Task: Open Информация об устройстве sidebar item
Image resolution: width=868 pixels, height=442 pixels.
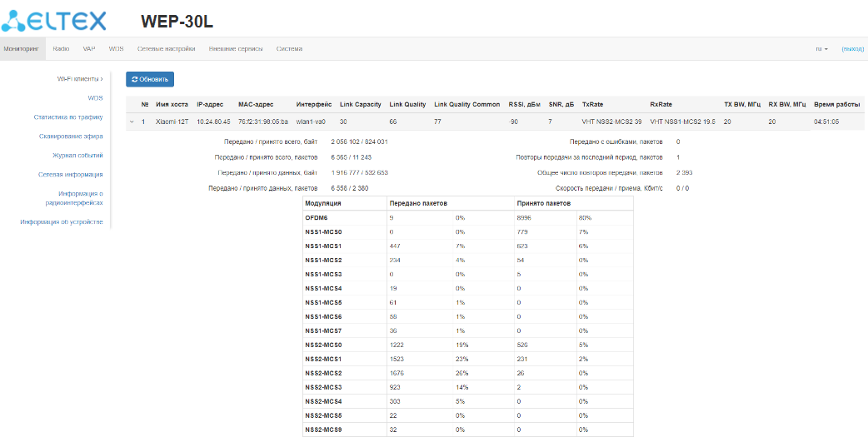Action: click(62, 222)
